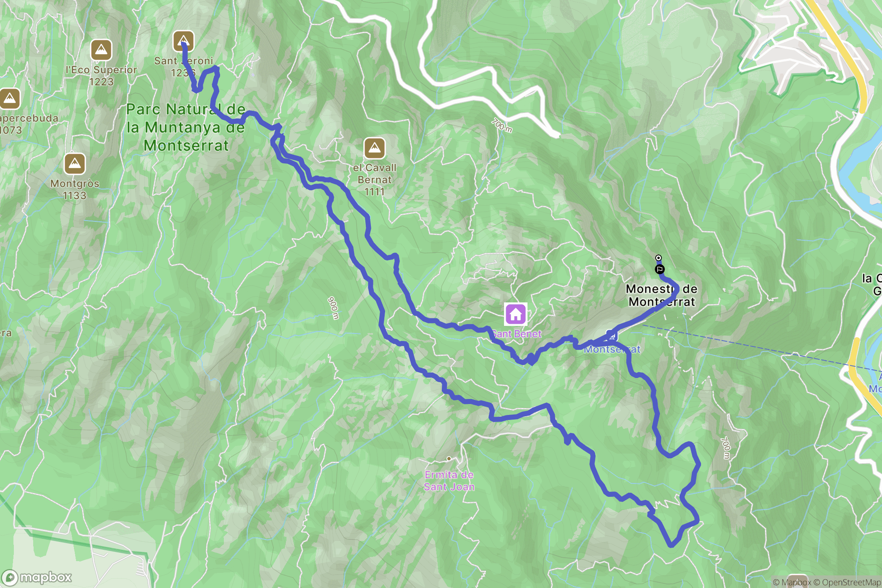
Task: Open the © OpenStreetMap attribution link
Action: click(847, 582)
